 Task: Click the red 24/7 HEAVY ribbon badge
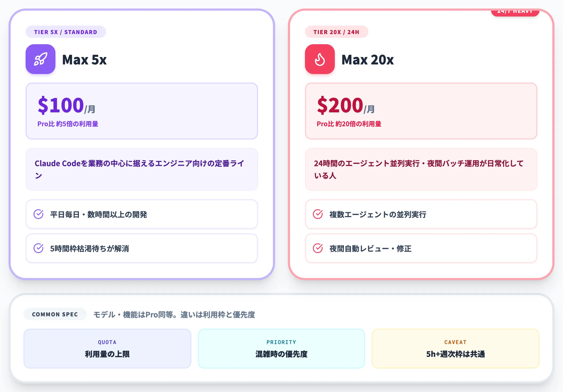tap(515, 12)
